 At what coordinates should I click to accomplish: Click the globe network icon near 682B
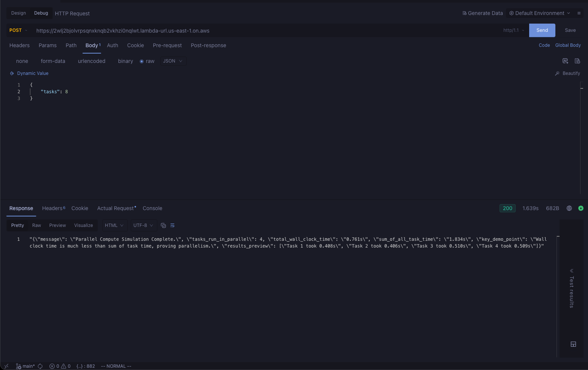pyautogui.click(x=569, y=208)
